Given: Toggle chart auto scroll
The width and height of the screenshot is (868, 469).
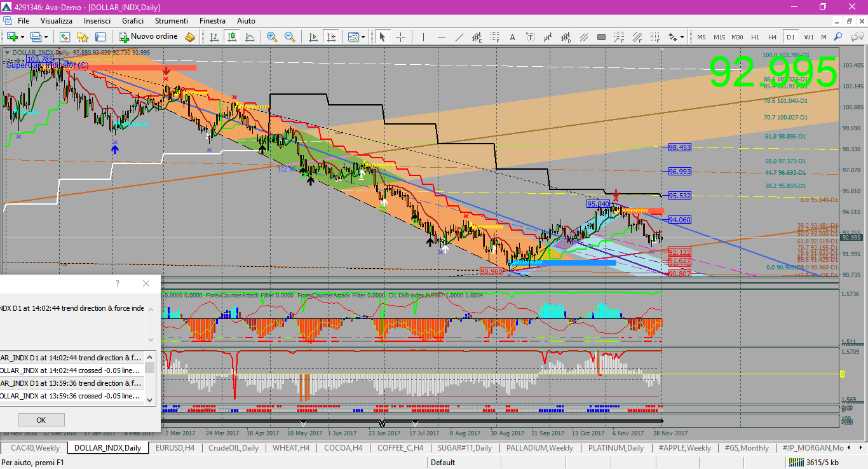Looking at the screenshot, I should [312, 37].
